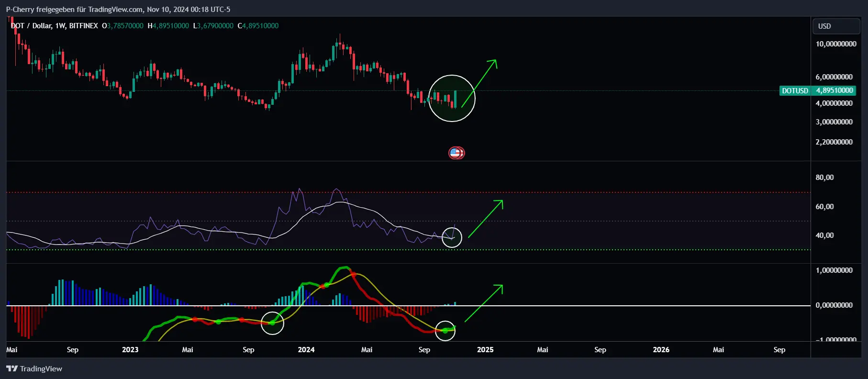The image size is (868, 379).
Task: Open the USD currency selector
Action: pyautogui.click(x=836, y=26)
